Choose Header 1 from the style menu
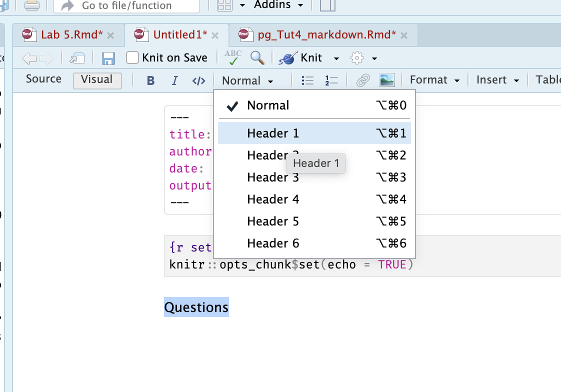561x392 pixels. (273, 133)
